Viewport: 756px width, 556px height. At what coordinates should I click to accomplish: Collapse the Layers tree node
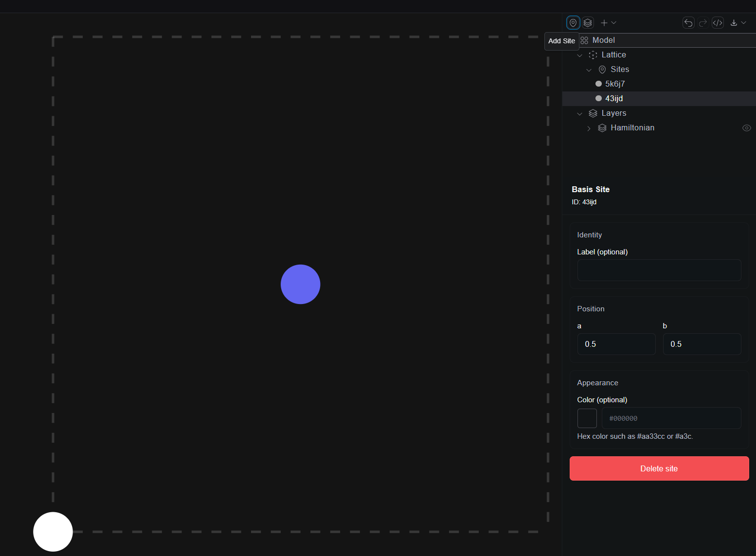[579, 113]
